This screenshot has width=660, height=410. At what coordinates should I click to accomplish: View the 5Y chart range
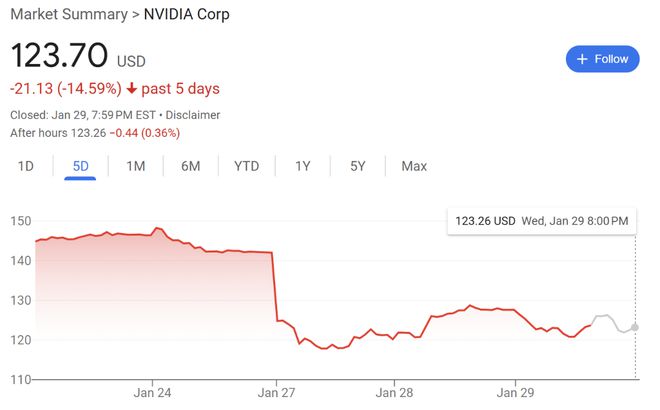[358, 166]
